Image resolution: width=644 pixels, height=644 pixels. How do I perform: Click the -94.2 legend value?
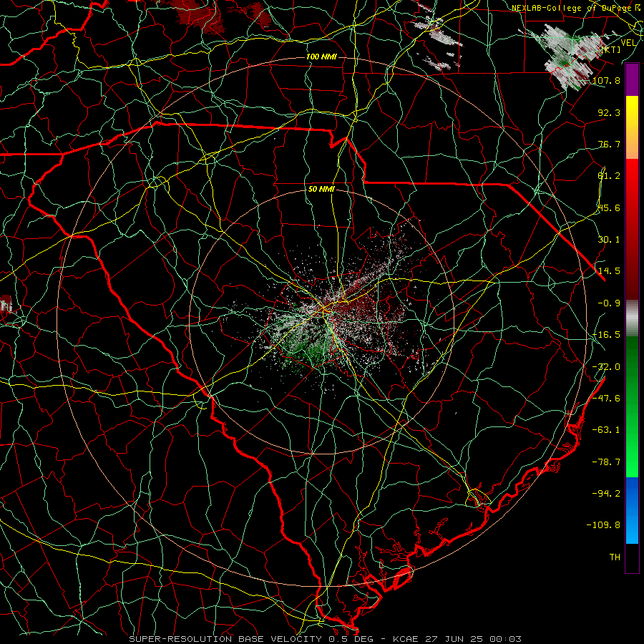pyautogui.click(x=606, y=494)
